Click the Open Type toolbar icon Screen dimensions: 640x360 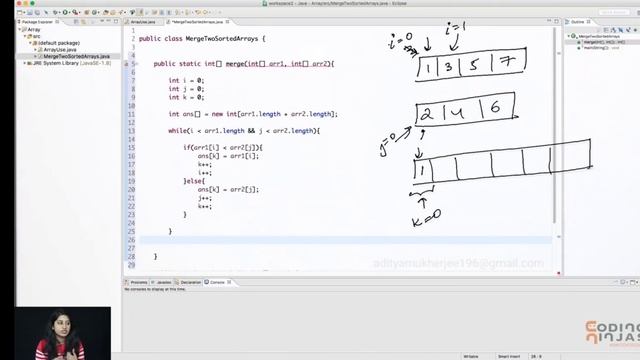106,13
